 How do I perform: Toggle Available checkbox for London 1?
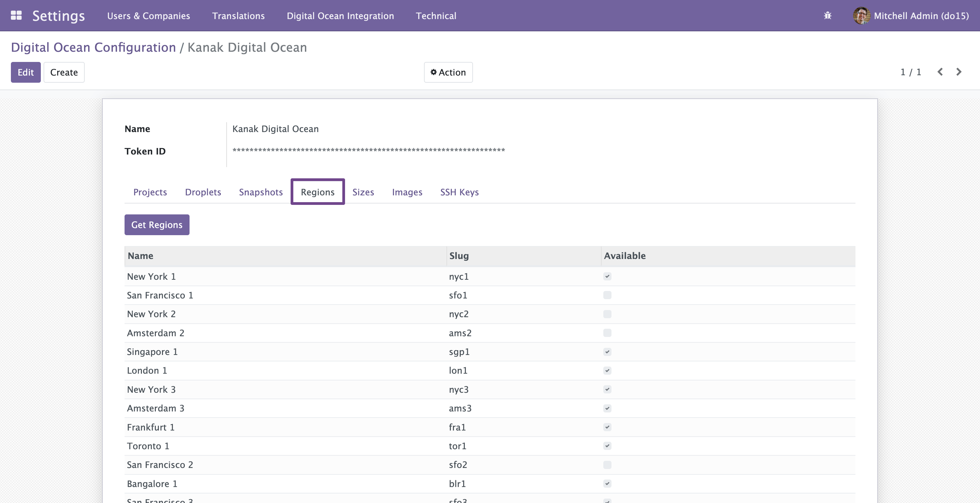(607, 371)
